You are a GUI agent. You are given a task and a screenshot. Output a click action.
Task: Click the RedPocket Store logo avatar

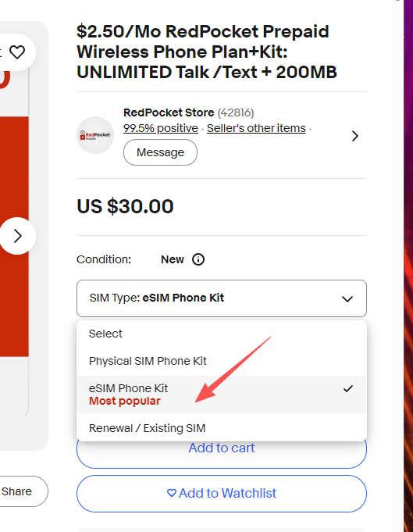click(95, 135)
